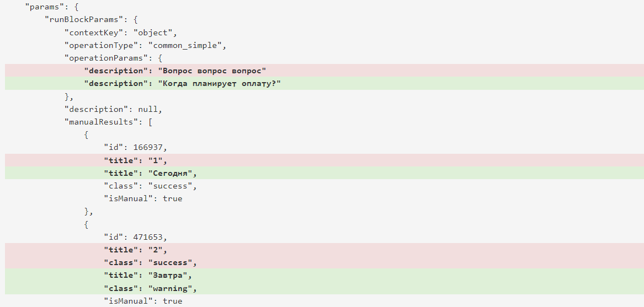Click the "description": null line
This screenshot has width=644, height=307.
coord(113,109)
